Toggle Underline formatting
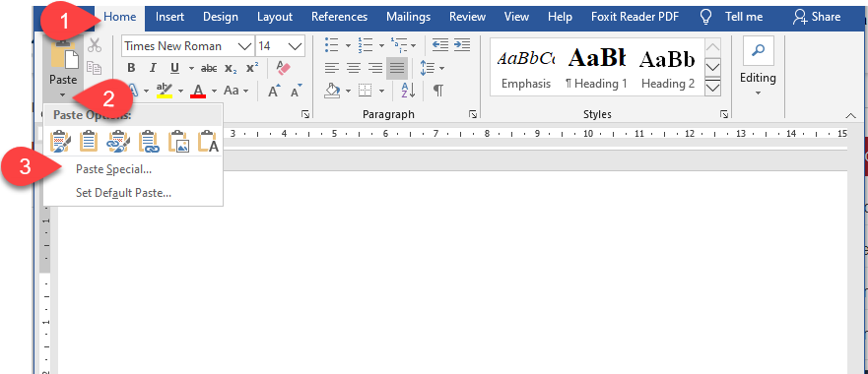Screen dimensions: 868x374 [x=175, y=68]
